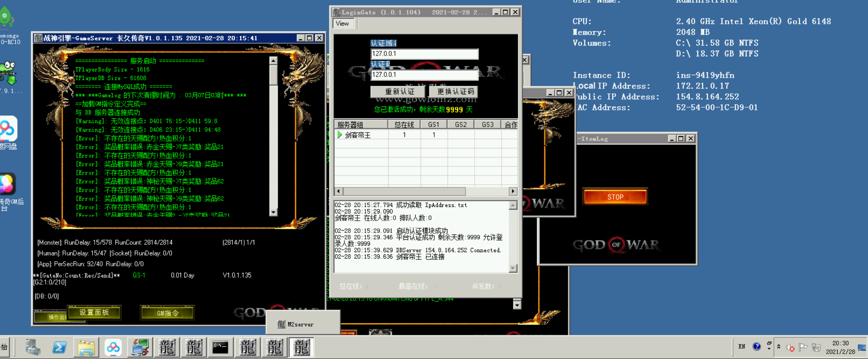The height and width of the screenshot is (359, 868).
Task: Show hidden tray icons chevron
Action: [779, 346]
